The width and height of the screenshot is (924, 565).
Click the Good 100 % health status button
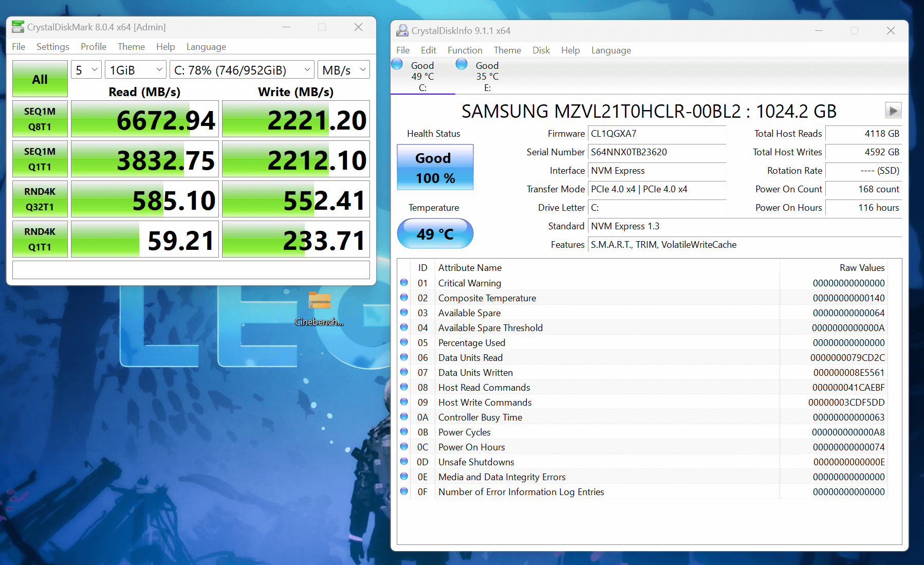click(x=435, y=168)
